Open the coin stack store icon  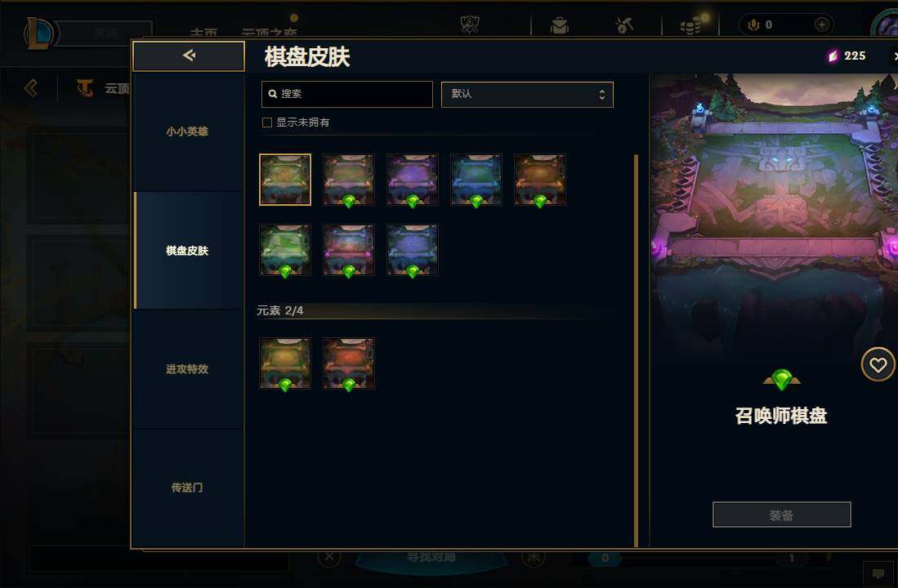click(690, 26)
